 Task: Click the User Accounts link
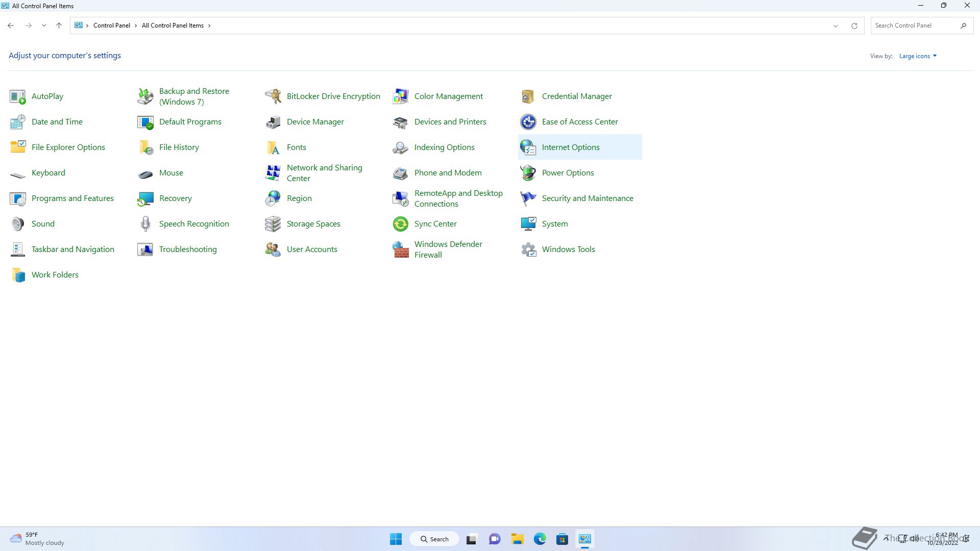pos(312,249)
